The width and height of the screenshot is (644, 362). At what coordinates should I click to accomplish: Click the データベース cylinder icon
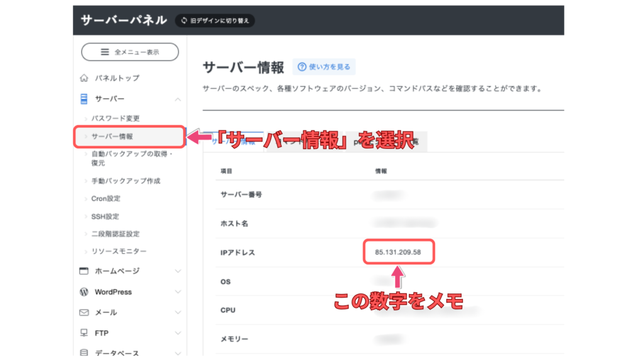(x=84, y=353)
